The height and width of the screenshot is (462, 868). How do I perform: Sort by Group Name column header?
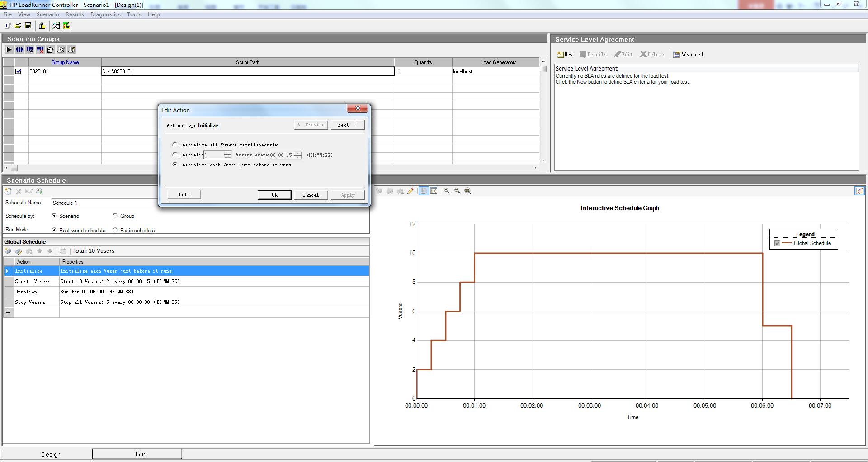point(65,62)
